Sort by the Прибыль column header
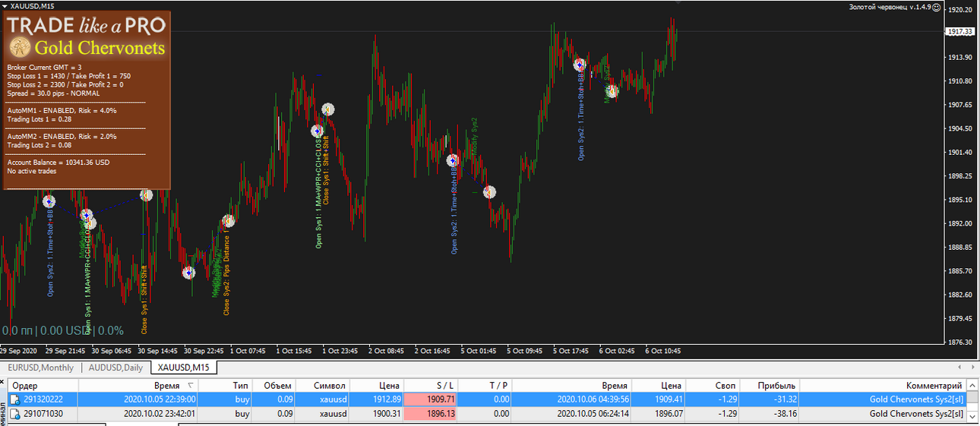 pos(769,386)
